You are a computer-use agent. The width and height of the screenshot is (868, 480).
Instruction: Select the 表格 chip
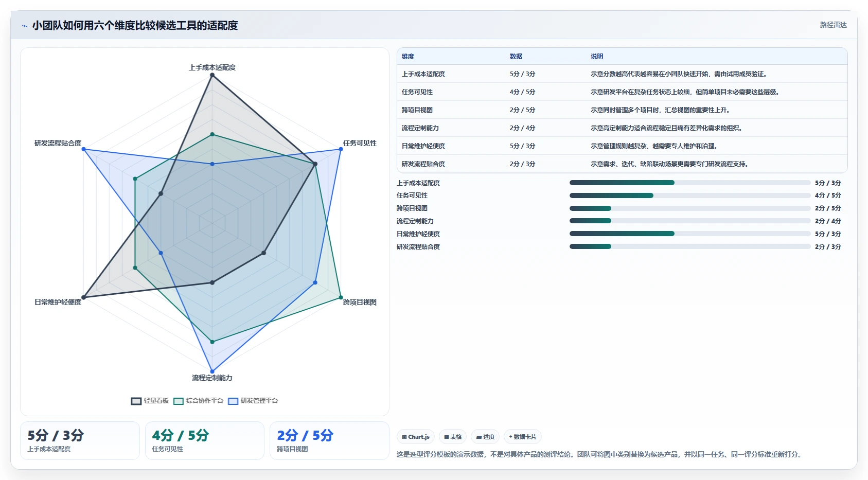click(x=453, y=437)
